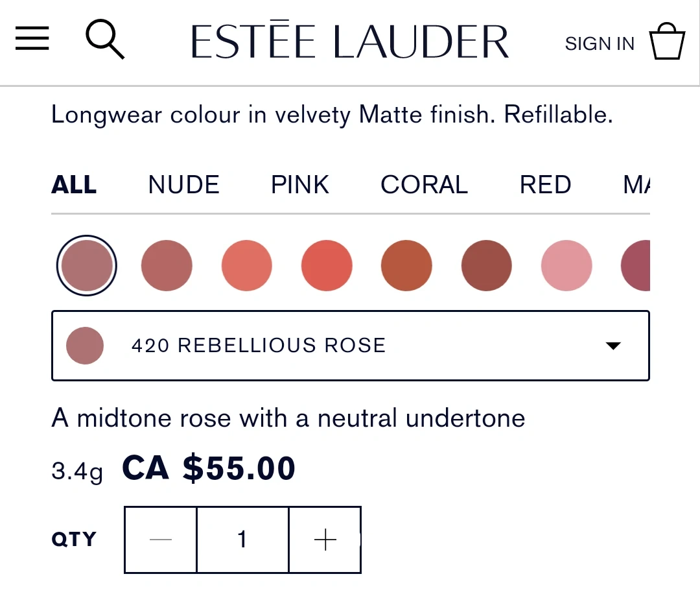Select the currently outlined rose swatch
Screen dimensions: 700x596
click(87, 265)
